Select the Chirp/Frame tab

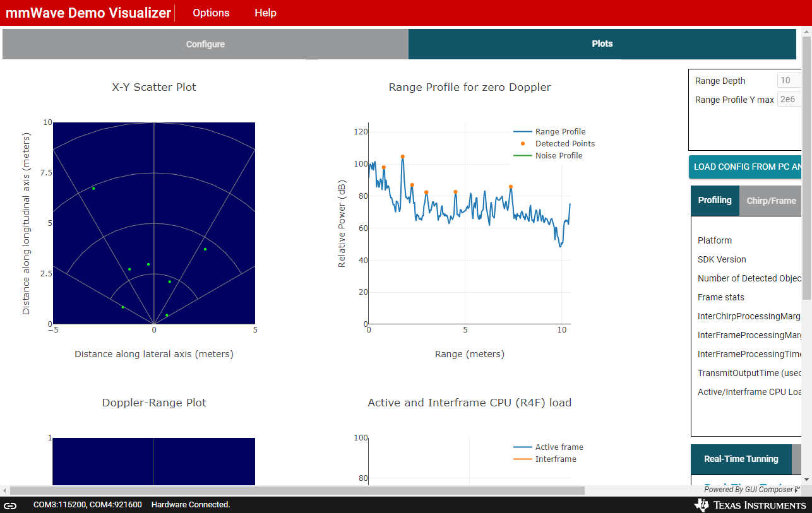(771, 201)
